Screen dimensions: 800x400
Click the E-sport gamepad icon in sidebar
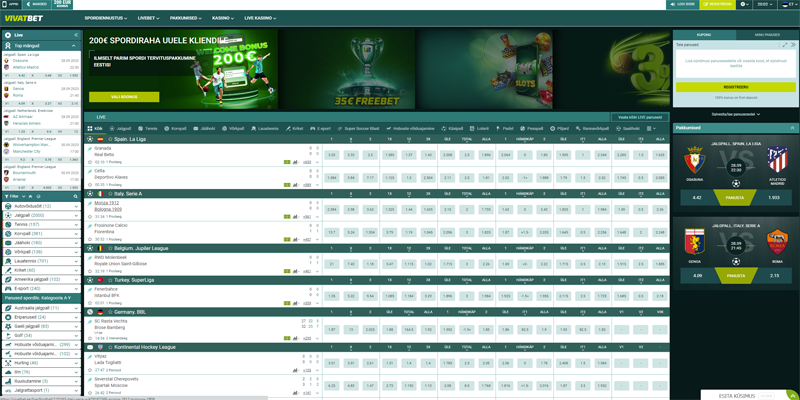point(8,288)
